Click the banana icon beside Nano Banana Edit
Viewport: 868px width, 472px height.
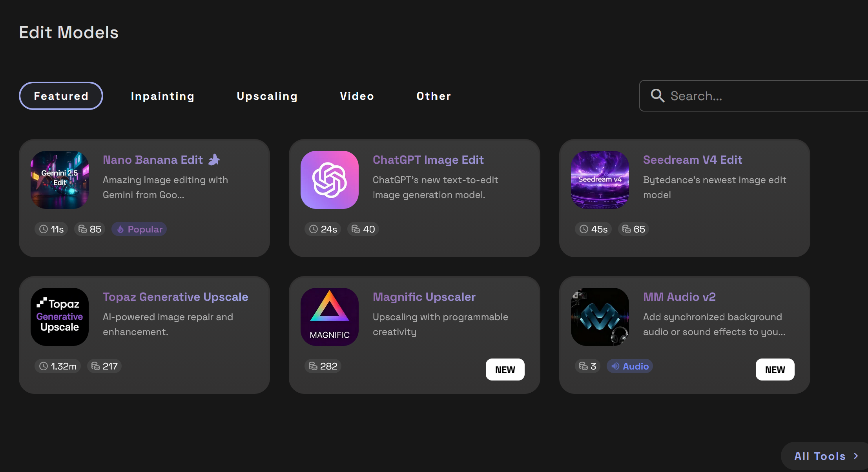(x=214, y=160)
